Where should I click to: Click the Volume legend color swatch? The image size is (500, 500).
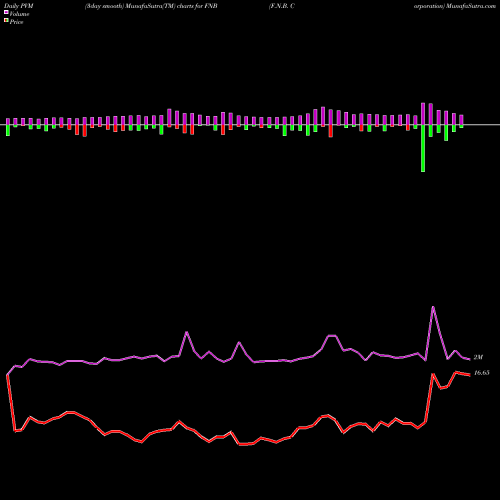6,13
